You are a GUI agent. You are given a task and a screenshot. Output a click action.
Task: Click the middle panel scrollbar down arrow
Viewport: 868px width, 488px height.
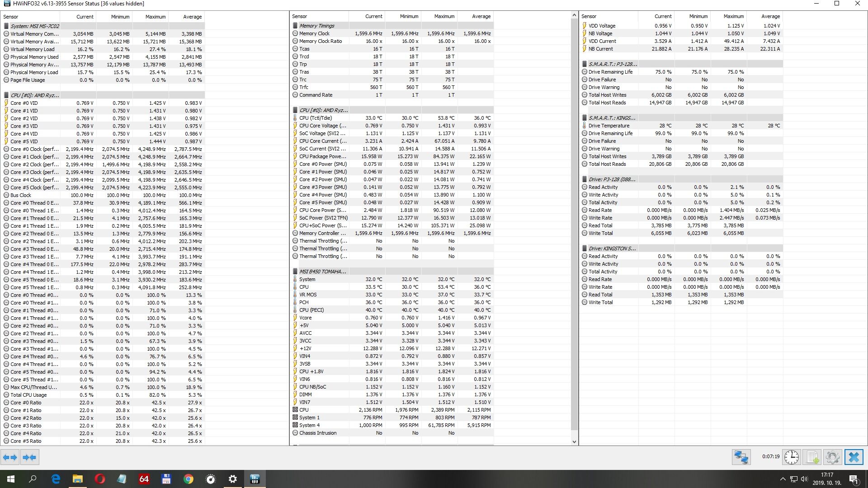(x=575, y=442)
